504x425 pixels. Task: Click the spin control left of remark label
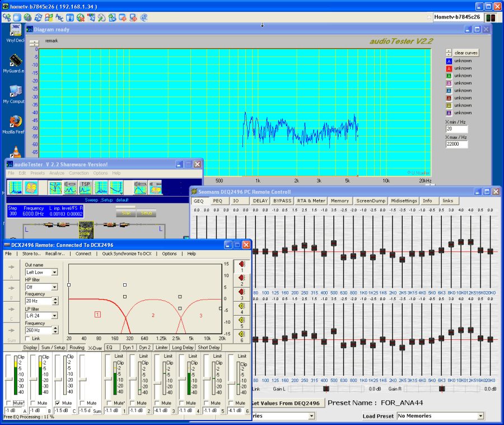[34, 43]
